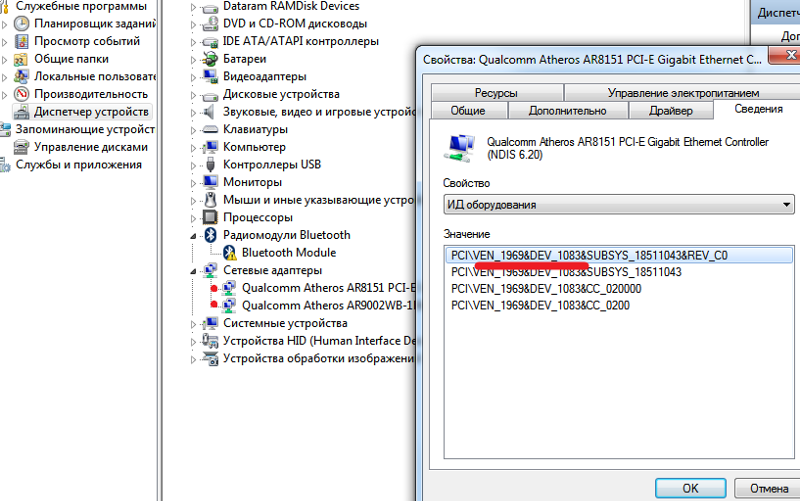800x501 pixels.
Task: Select 'Клавиатуры' category label
Action: click(x=255, y=129)
